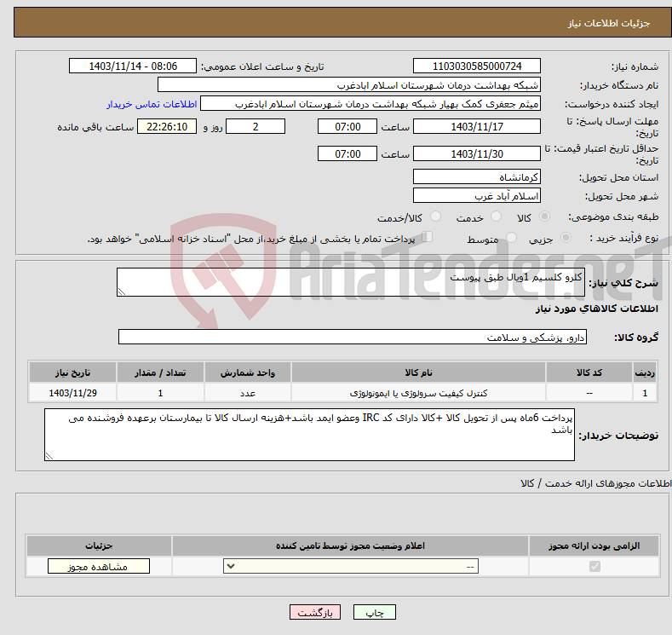Select متوسط purchase process type
This screenshot has width=672, height=635.
coord(512,240)
